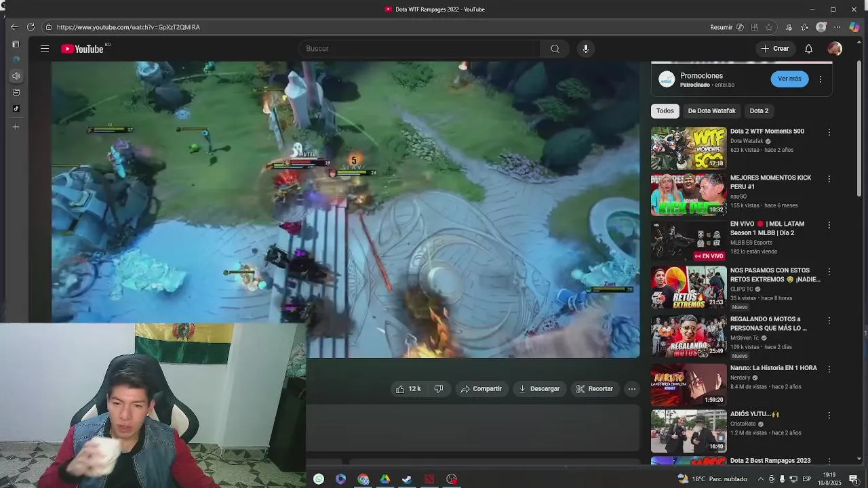Open more options for the Naruto video
Viewport: 868px width, 488px height.
tap(829, 369)
